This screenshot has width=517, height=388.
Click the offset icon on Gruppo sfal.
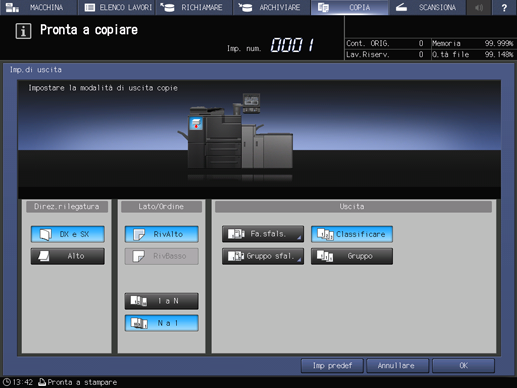pos(236,256)
